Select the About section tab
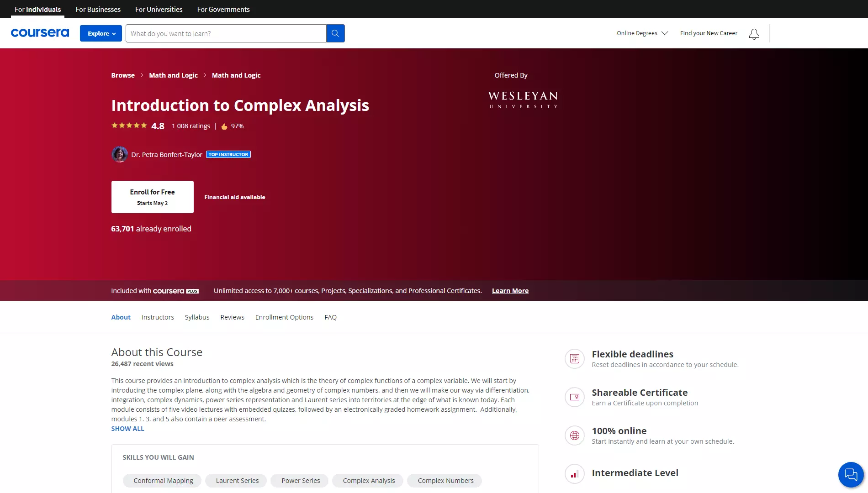Image resolution: width=868 pixels, height=493 pixels. pos(121,317)
